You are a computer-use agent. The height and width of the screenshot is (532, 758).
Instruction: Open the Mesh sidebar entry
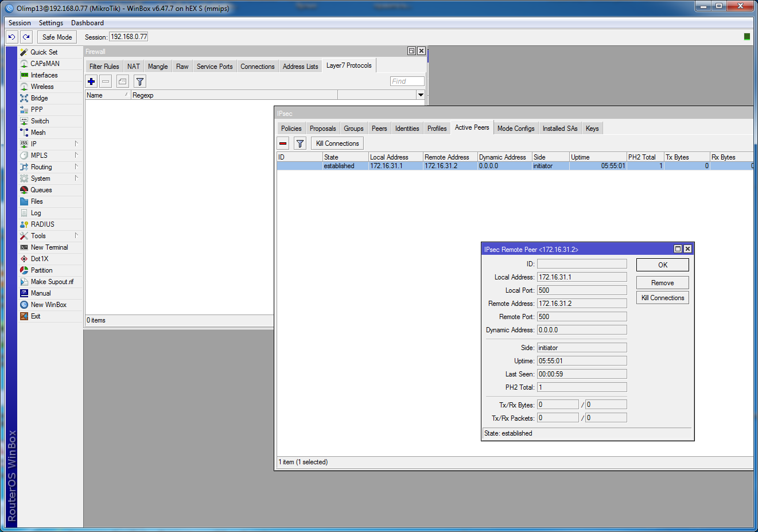38,133
